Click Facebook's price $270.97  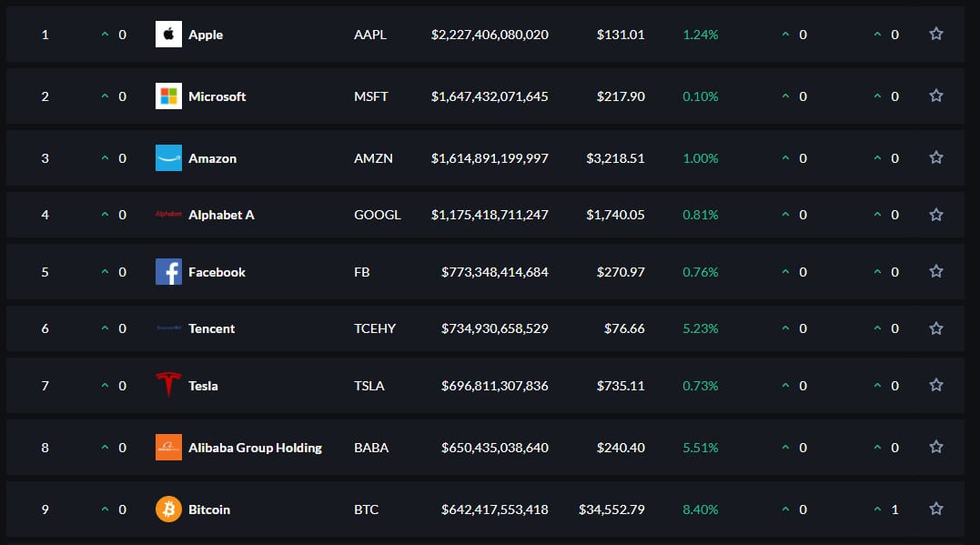(620, 273)
